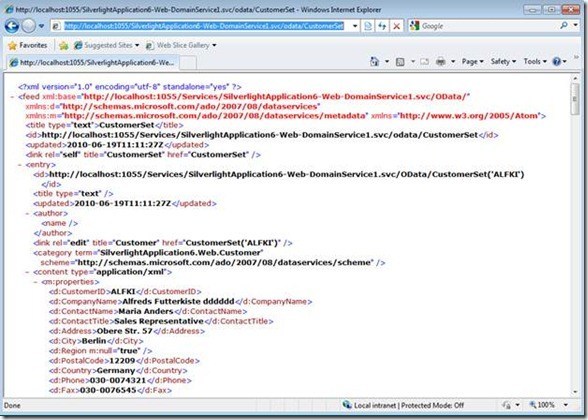Click vertical scrollbar down arrow
Viewport: 588px width, 420px height.
coord(575,392)
